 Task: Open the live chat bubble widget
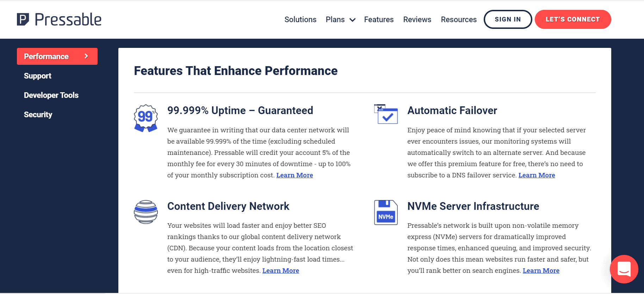624,269
